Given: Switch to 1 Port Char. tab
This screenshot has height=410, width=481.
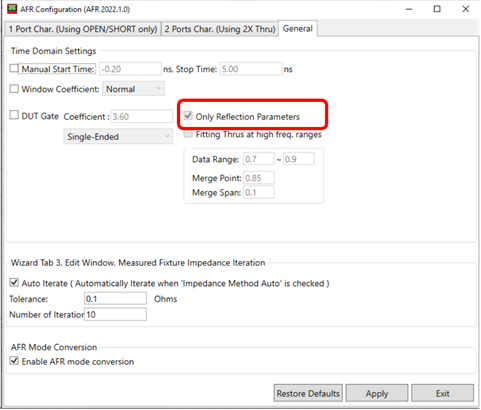Looking at the screenshot, I should click(83, 29).
